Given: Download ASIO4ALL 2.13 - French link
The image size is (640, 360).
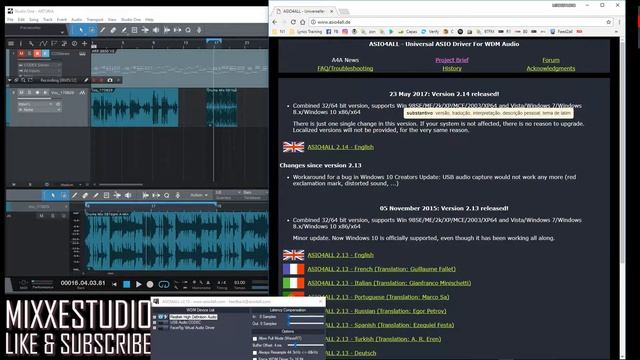Looking at the screenshot, I should (381, 269).
